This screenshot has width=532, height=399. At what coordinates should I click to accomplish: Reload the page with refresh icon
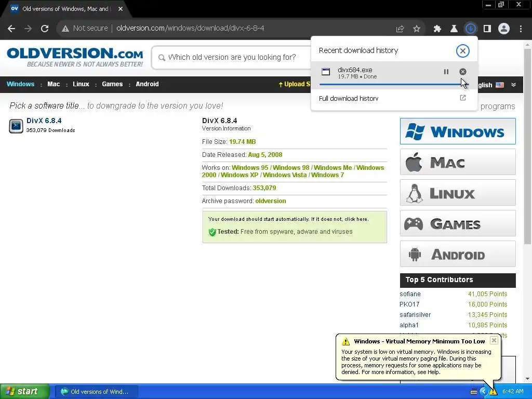pyautogui.click(x=45, y=29)
